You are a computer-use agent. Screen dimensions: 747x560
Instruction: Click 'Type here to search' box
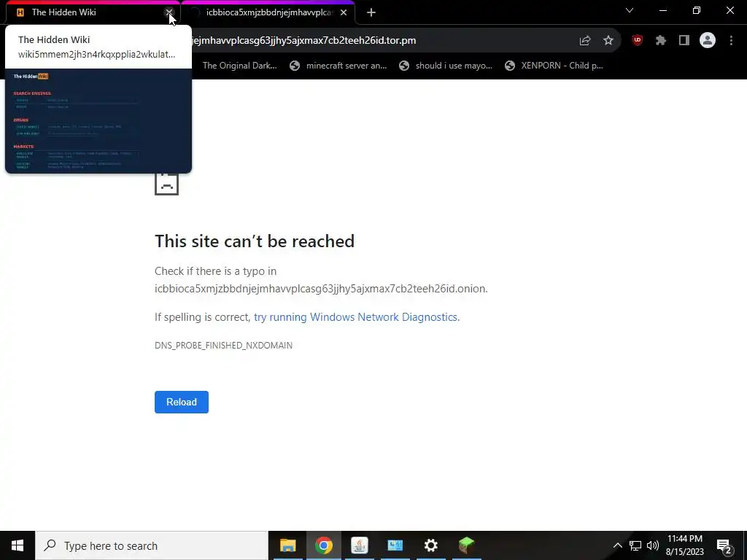pyautogui.click(x=152, y=545)
